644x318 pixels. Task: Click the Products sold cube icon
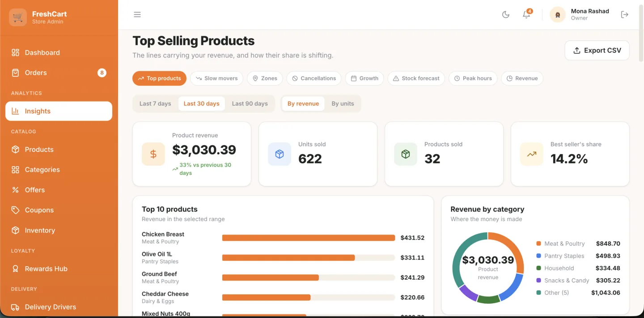click(x=406, y=154)
